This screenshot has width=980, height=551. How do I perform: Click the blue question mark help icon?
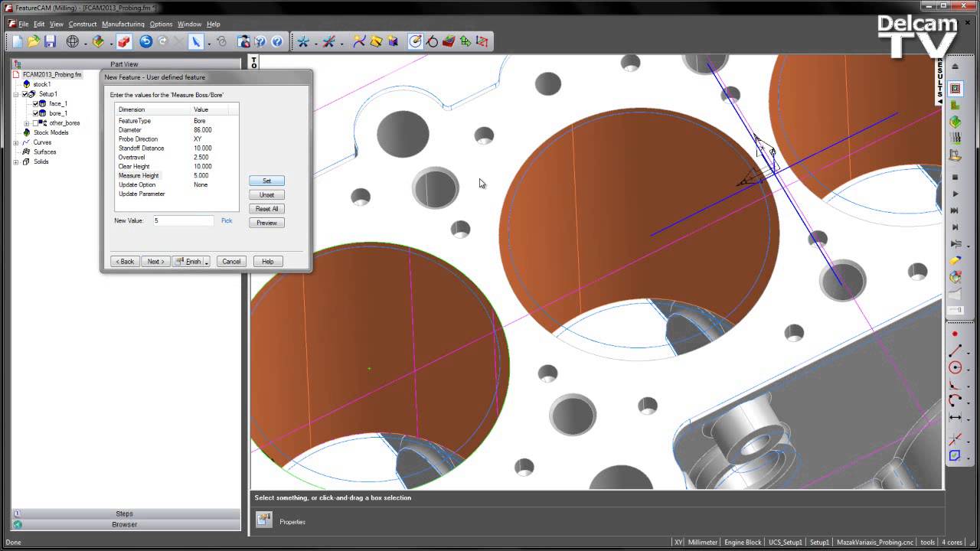point(277,41)
